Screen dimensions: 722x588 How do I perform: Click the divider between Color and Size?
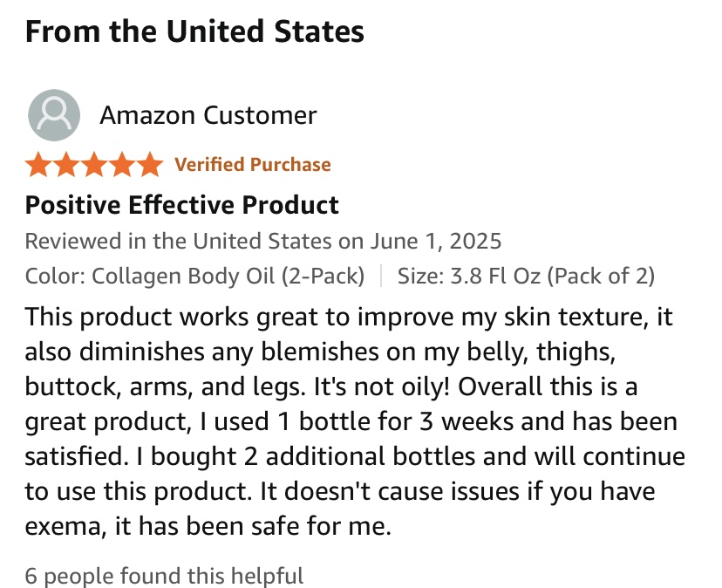click(x=381, y=276)
